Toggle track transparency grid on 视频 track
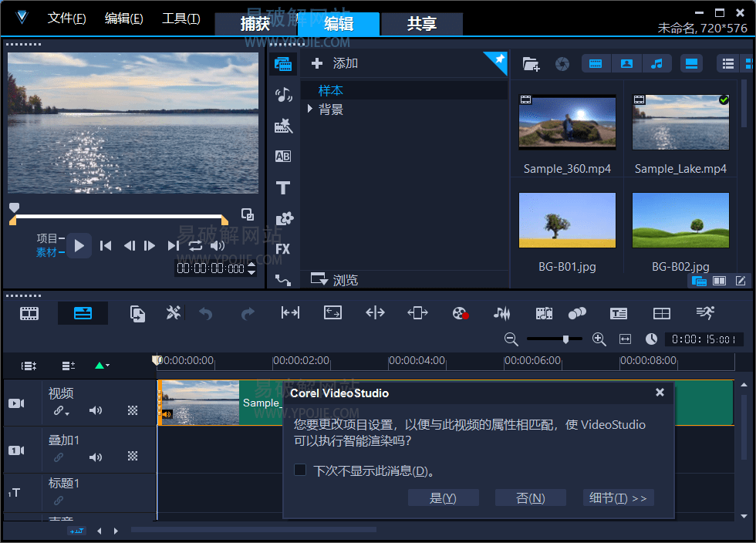The height and width of the screenshot is (543, 756). pyautogui.click(x=133, y=410)
